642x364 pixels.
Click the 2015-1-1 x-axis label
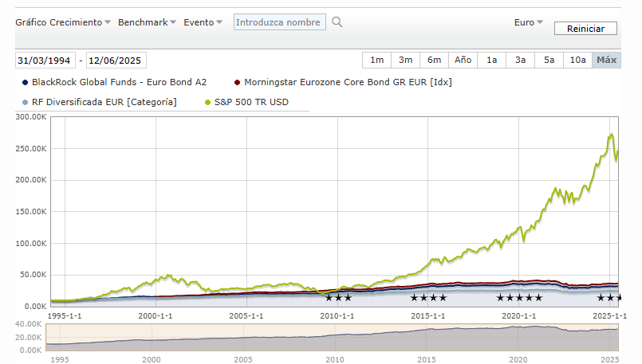tap(427, 315)
